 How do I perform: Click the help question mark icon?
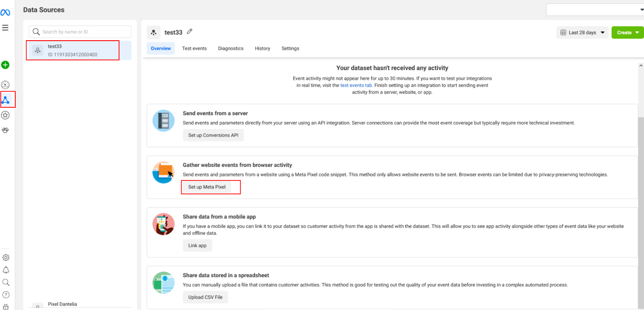tap(6, 295)
